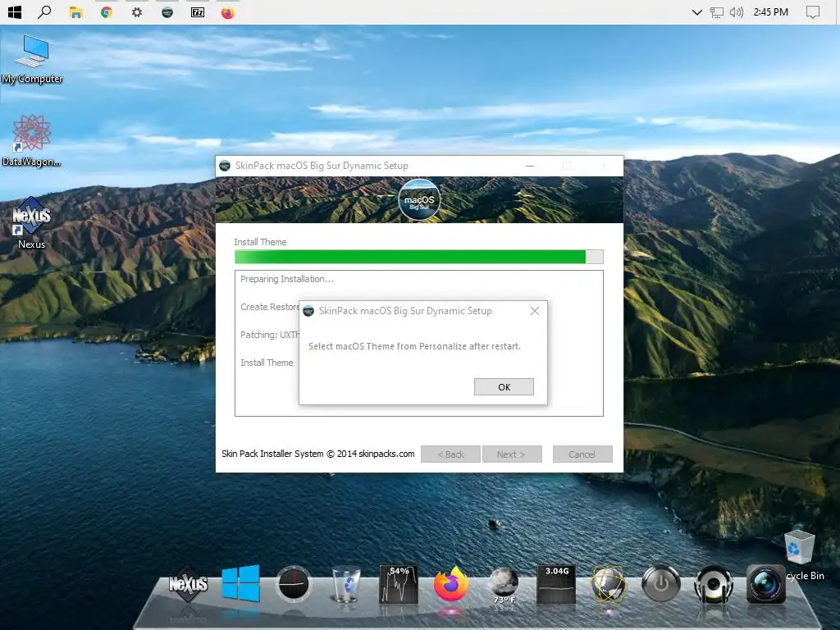The width and height of the screenshot is (840, 630).
Task: Click the Nexus logo in the dock
Action: [x=188, y=584]
